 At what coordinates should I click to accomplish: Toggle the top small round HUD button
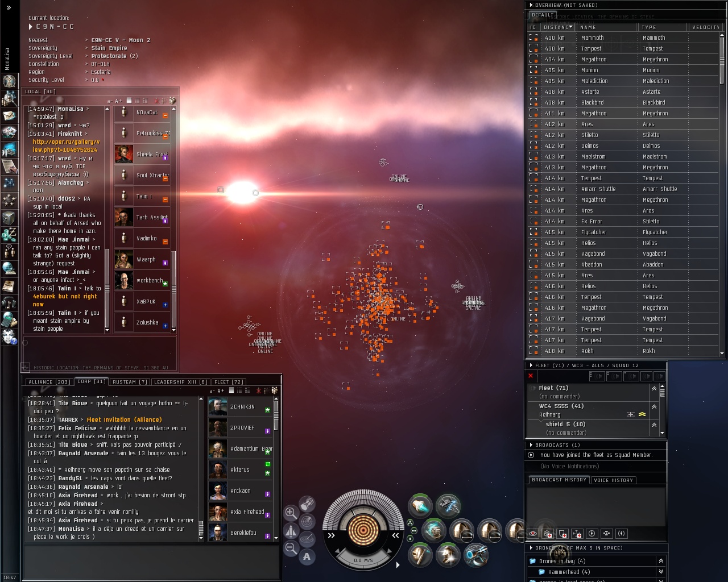(x=409, y=522)
